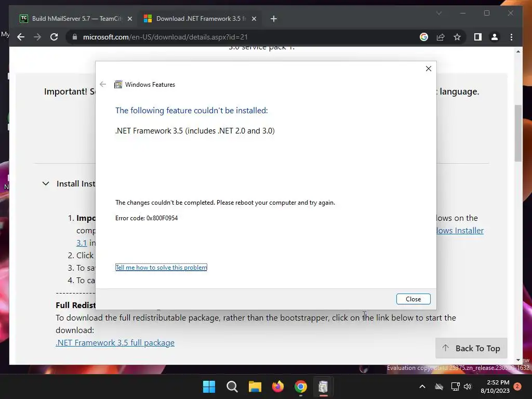Click the network tray icon
This screenshot has height=399, width=532.
(x=455, y=387)
